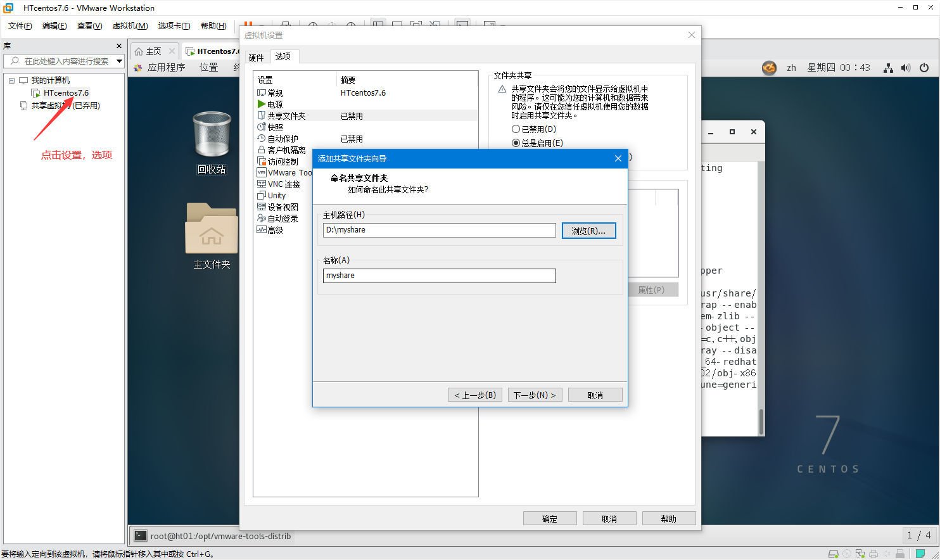Open the message log note icon
Screen dimensions: 940x560
coord(920,554)
